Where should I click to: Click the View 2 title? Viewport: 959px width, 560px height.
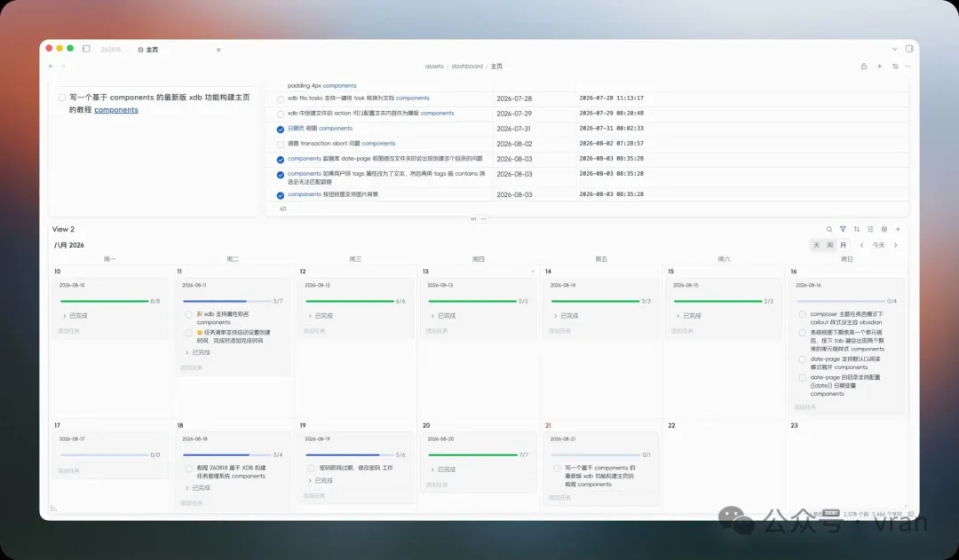[63, 229]
